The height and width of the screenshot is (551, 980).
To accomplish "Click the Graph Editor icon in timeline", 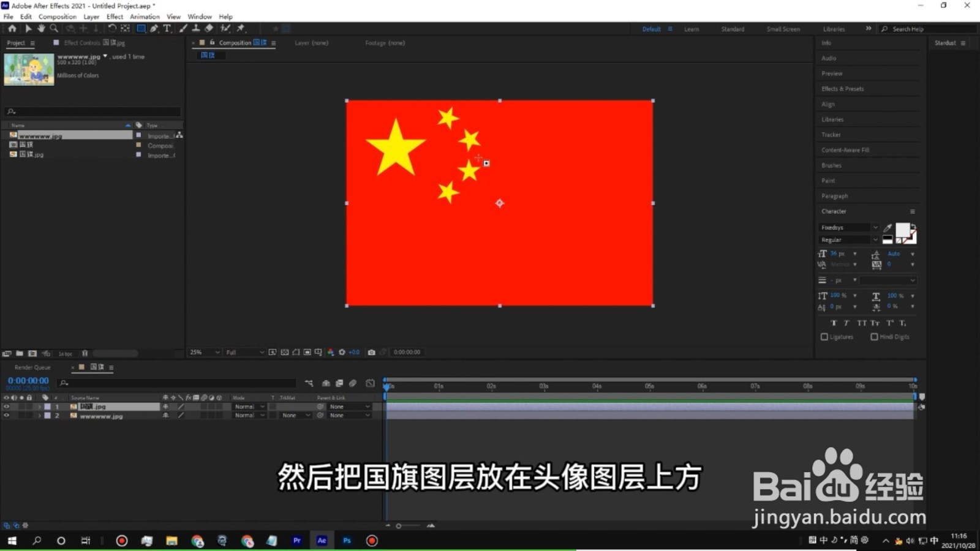I will [x=370, y=383].
